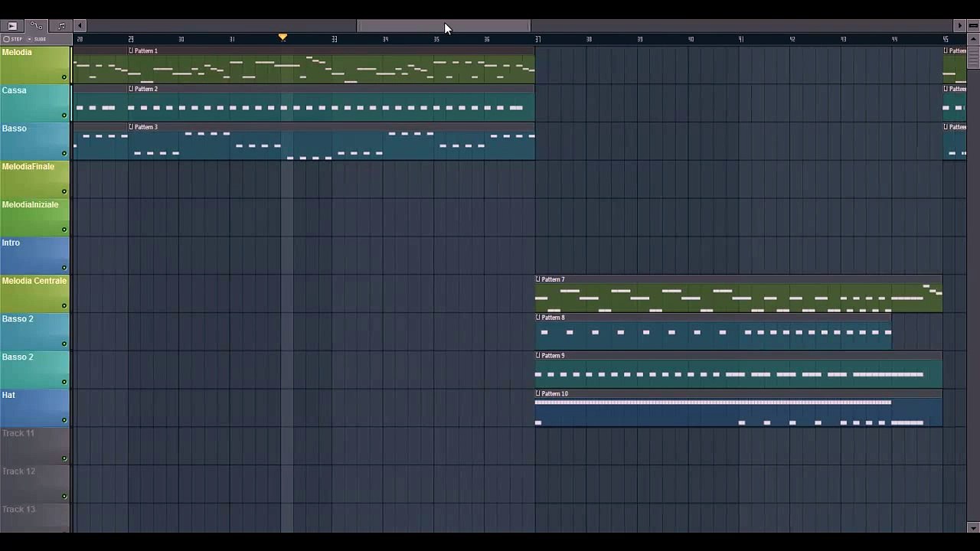Click the scroll-left arrow of horizontal scrollbar

(80, 26)
